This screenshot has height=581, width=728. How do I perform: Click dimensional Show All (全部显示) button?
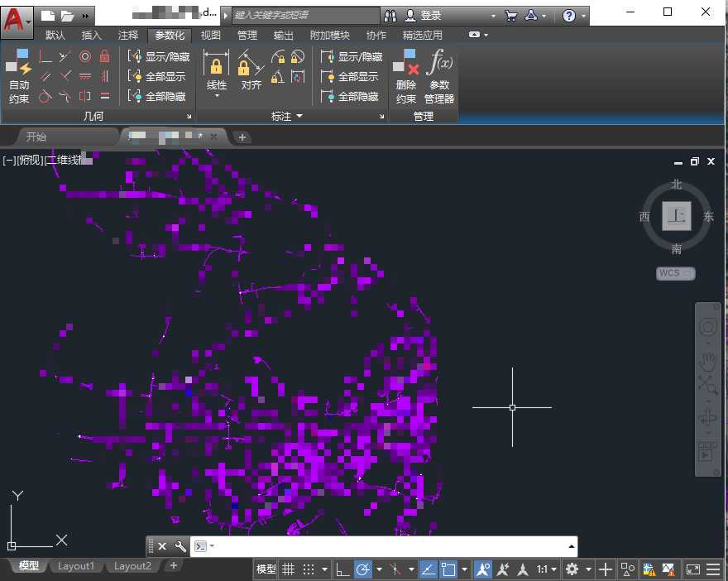click(350, 77)
